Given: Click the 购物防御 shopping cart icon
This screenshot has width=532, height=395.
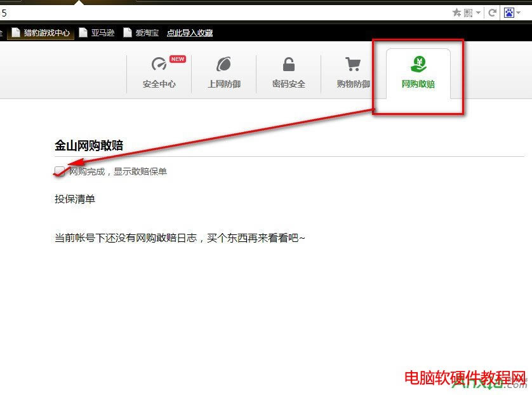Looking at the screenshot, I should coord(352,64).
